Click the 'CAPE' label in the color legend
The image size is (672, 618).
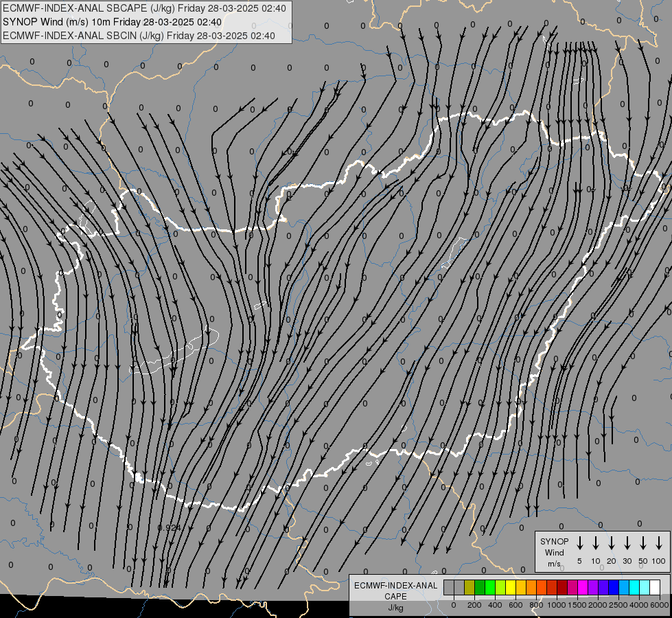(395, 597)
